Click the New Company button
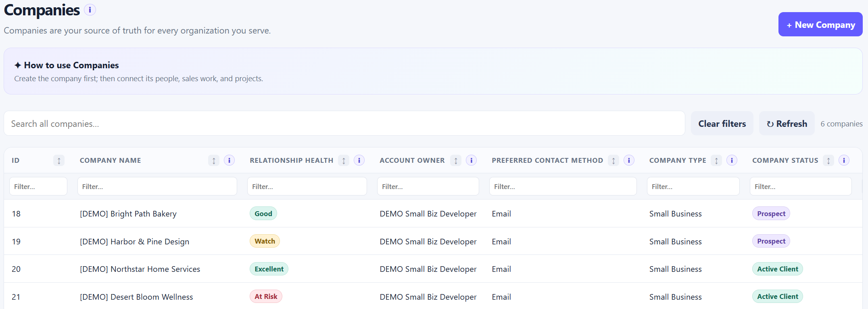The height and width of the screenshot is (309, 868). 820,24
